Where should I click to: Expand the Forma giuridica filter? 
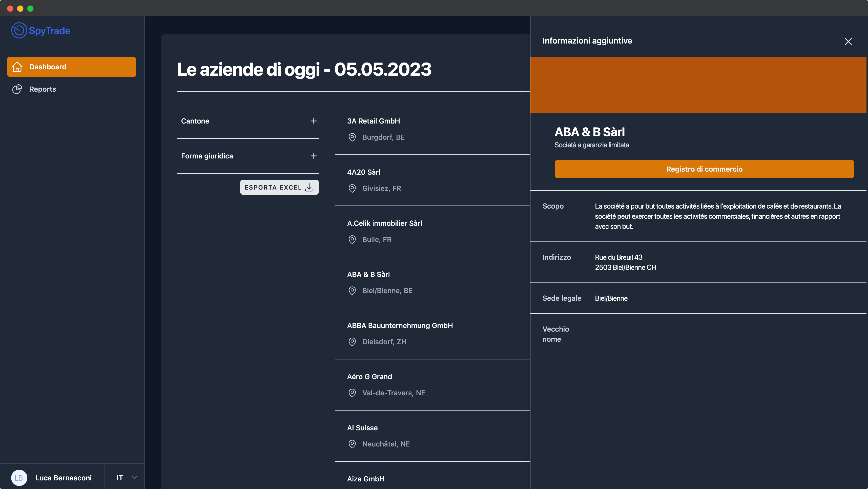click(313, 156)
